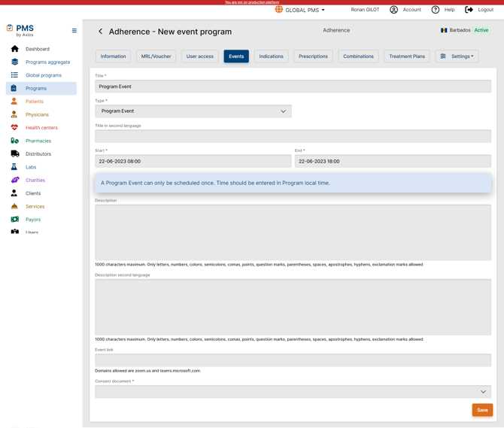Open Patients in the sidebar
Viewport: 504px width, 428px height.
pos(35,102)
